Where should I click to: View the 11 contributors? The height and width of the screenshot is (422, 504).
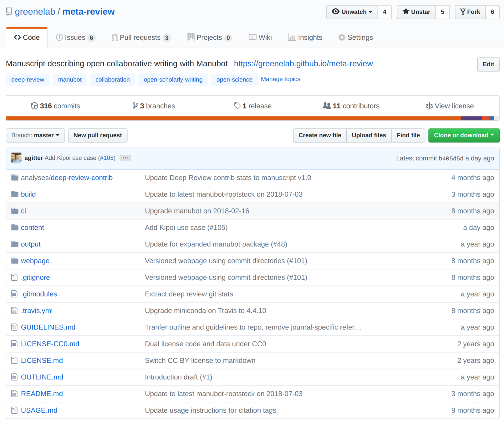coord(351,106)
